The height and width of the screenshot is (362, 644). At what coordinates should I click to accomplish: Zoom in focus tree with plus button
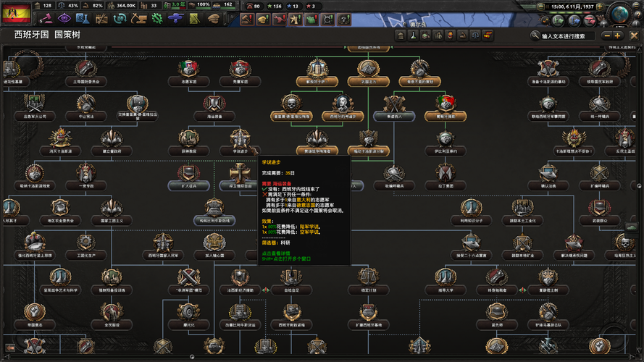click(617, 36)
